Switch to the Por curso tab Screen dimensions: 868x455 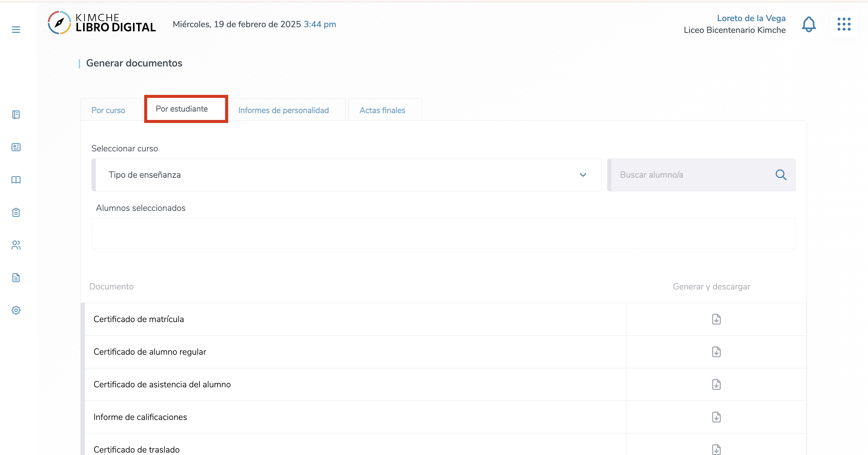(108, 110)
